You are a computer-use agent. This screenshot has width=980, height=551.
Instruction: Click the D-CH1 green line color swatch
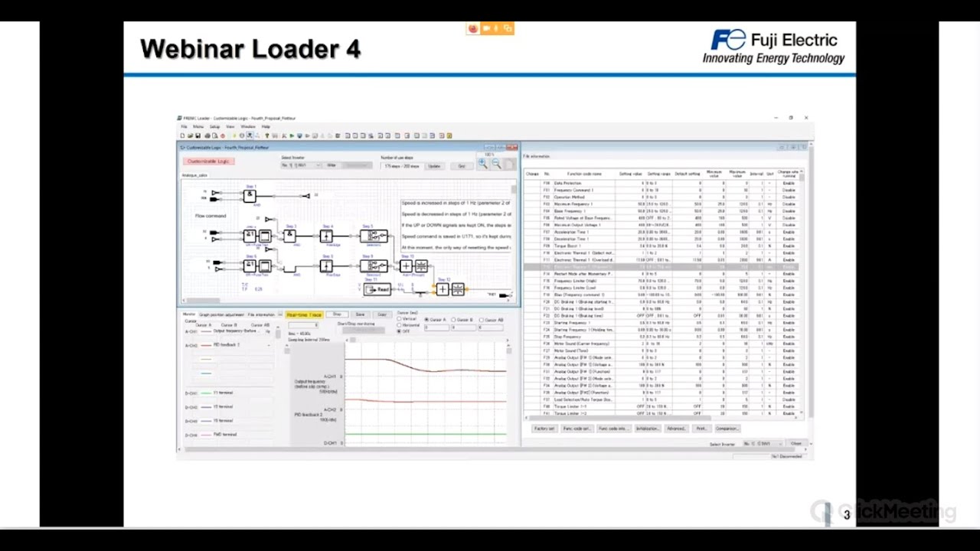pyautogui.click(x=206, y=393)
